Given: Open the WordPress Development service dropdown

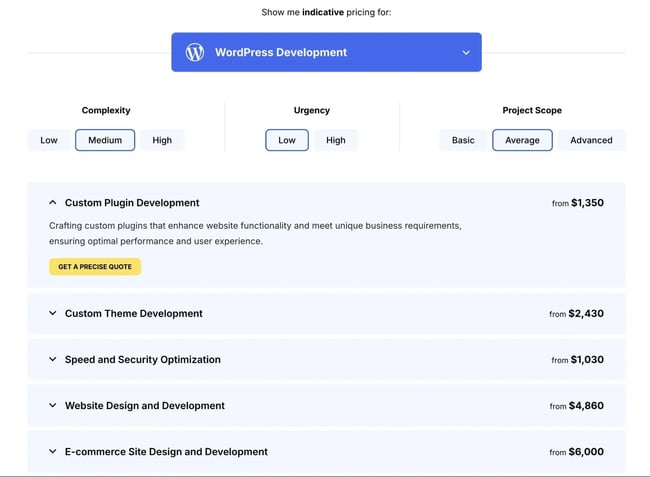Looking at the screenshot, I should pyautogui.click(x=326, y=52).
